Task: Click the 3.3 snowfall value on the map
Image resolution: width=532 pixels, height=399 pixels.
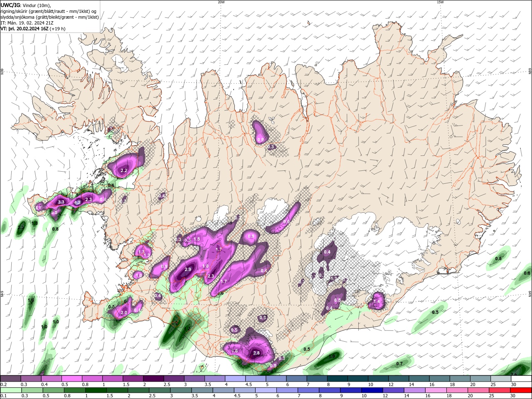Action: pos(61,202)
